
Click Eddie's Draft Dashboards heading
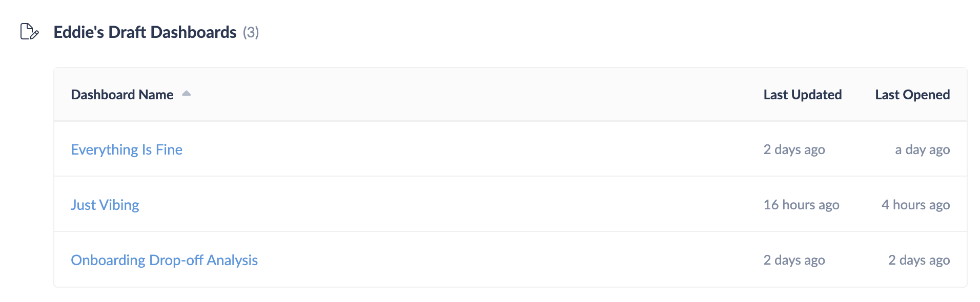pos(145,32)
